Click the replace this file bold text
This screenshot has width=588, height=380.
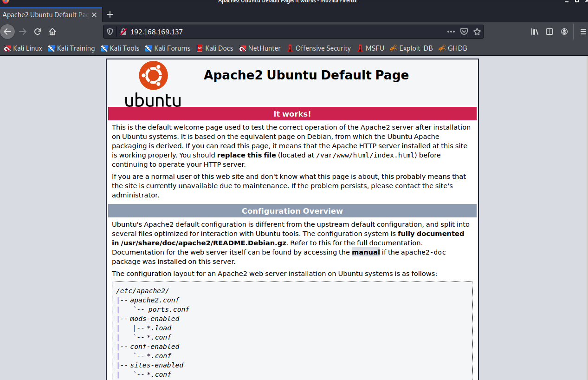pos(246,155)
